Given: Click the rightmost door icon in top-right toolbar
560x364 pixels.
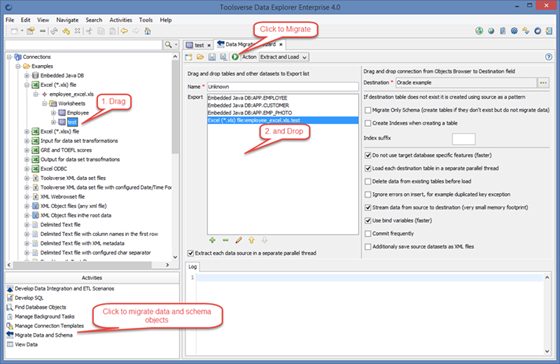Looking at the screenshot, I should [x=549, y=31].
